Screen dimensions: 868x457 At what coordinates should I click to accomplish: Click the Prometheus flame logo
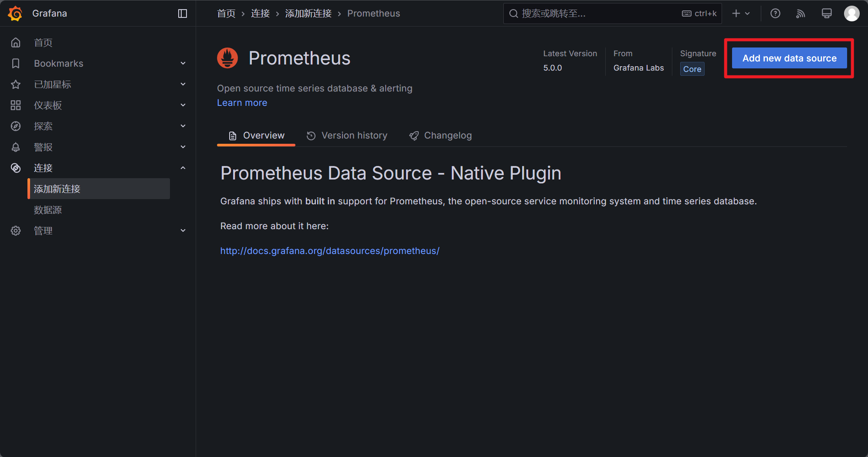(227, 58)
